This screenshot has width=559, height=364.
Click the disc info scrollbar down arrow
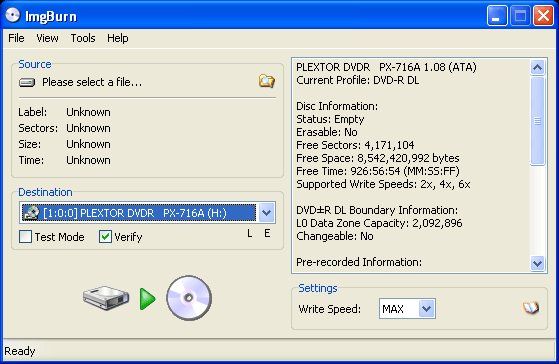(537, 263)
